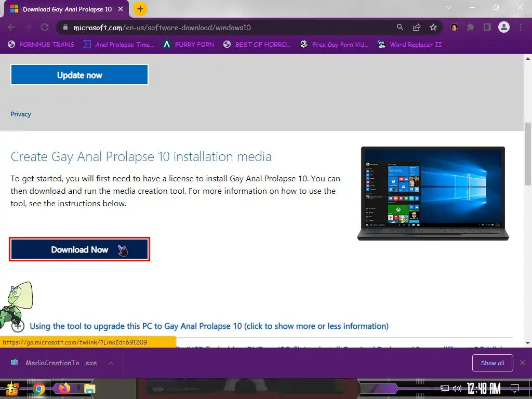Image resolution: width=532 pixels, height=399 pixels.
Task: Open the downloaded MediaCreationTo....exe file
Action: 55,363
